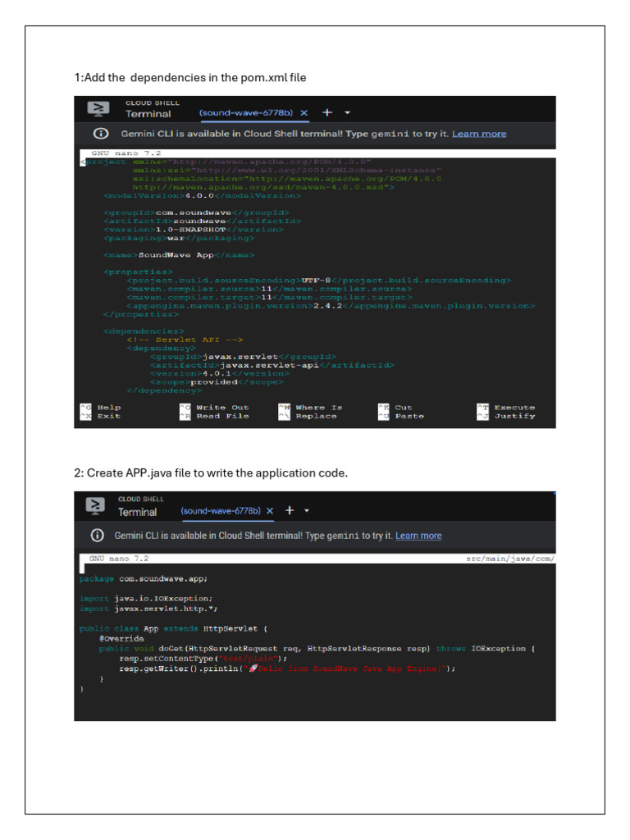Open Learn more link in the second Gemini banner
The height and width of the screenshot is (840, 630).
[x=418, y=535]
